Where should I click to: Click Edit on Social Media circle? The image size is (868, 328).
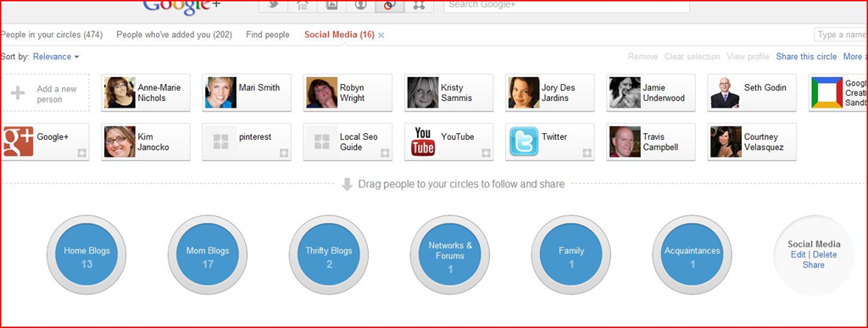click(798, 254)
